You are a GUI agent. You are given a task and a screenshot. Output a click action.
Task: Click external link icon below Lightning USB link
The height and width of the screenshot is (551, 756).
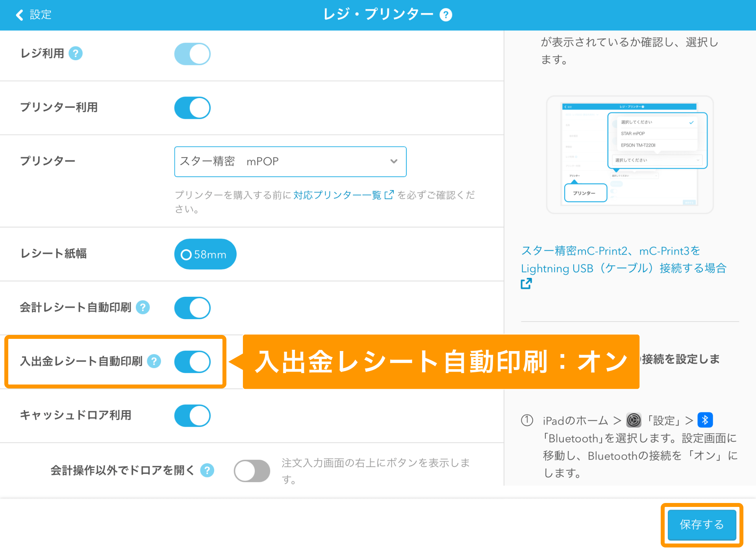(x=526, y=283)
